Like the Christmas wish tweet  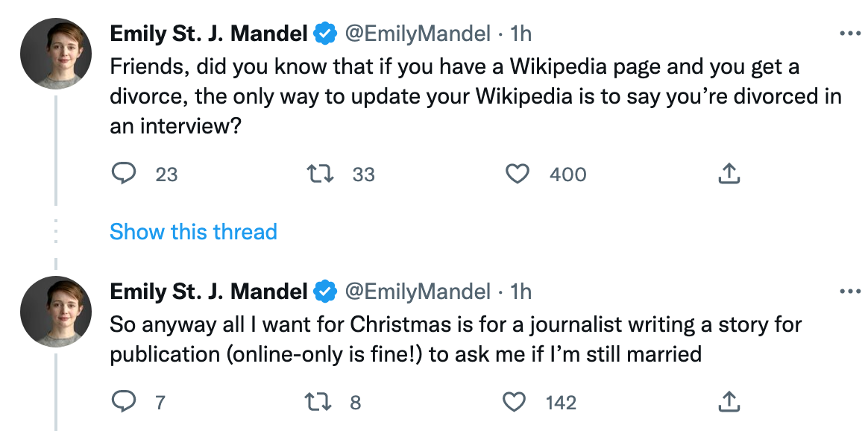[x=515, y=402]
